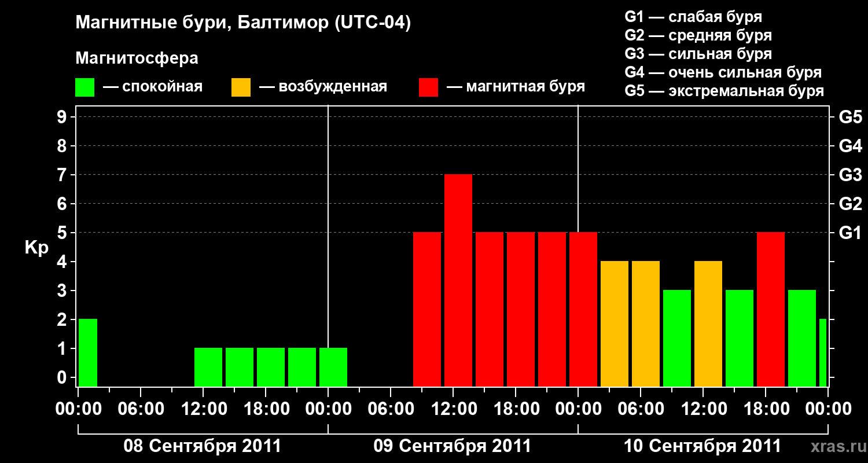Click the 'G3' right axis label

click(851, 175)
